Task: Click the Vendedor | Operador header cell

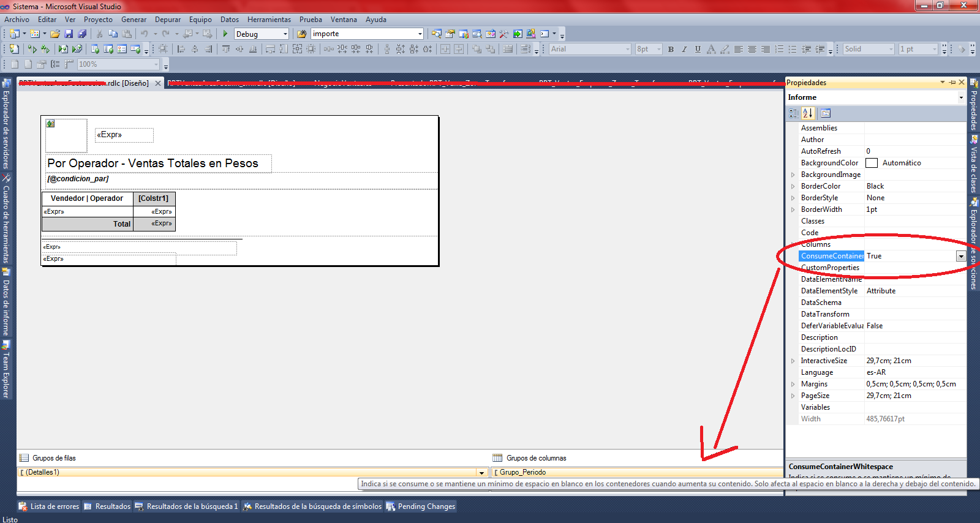Action: [87, 198]
